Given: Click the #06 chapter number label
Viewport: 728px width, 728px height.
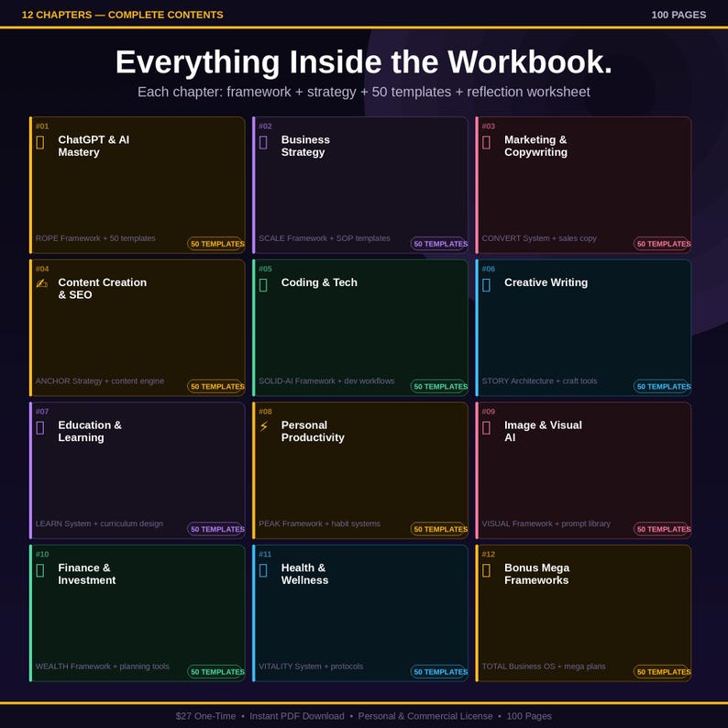Looking at the screenshot, I should [489, 269].
